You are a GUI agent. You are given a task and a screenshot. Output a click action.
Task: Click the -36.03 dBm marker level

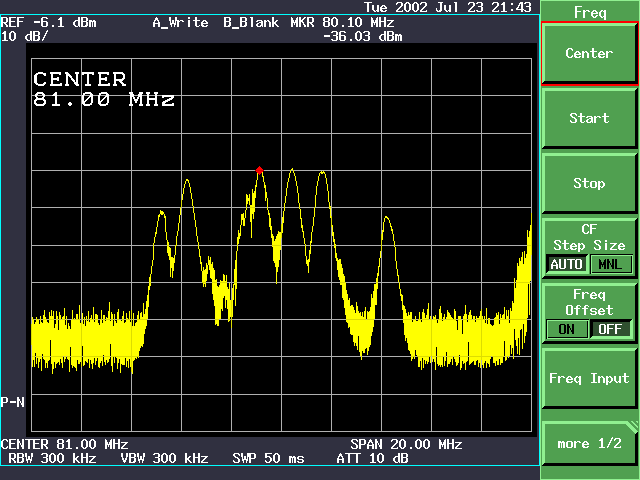pyautogui.click(x=362, y=37)
